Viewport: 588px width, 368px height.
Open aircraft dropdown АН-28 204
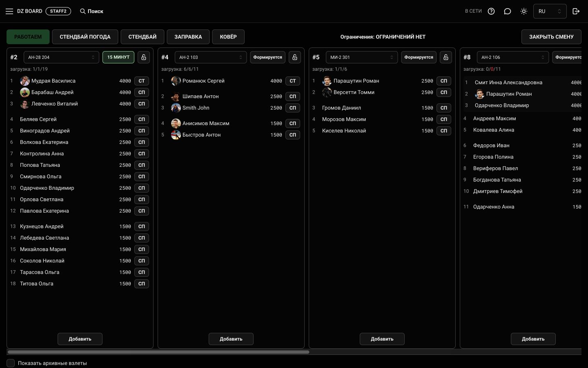click(x=61, y=57)
